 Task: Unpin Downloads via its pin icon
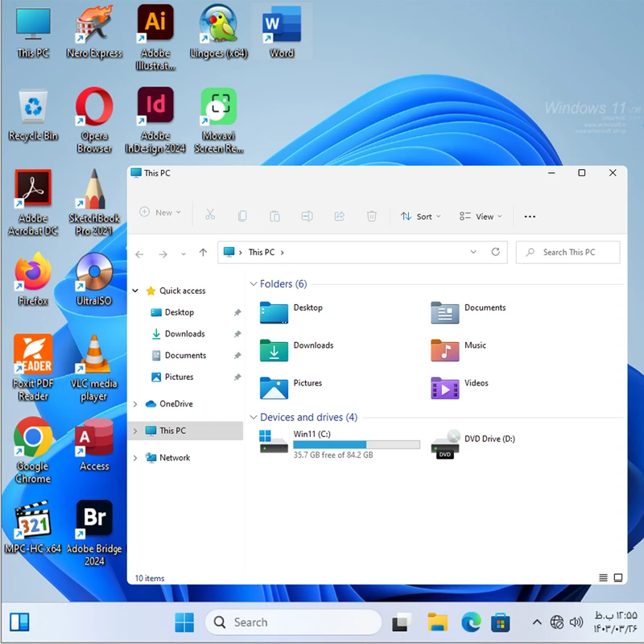(237, 334)
